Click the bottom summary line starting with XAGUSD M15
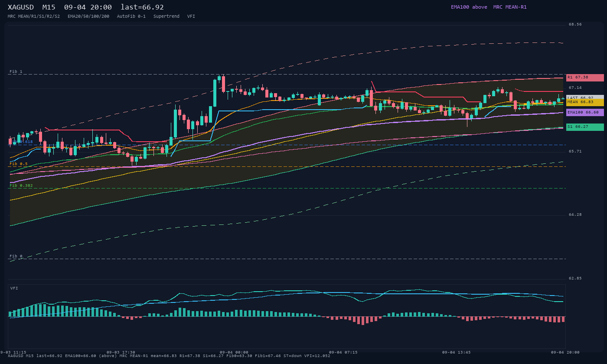Screen dimensions: 607x364 [x=169, y=356]
